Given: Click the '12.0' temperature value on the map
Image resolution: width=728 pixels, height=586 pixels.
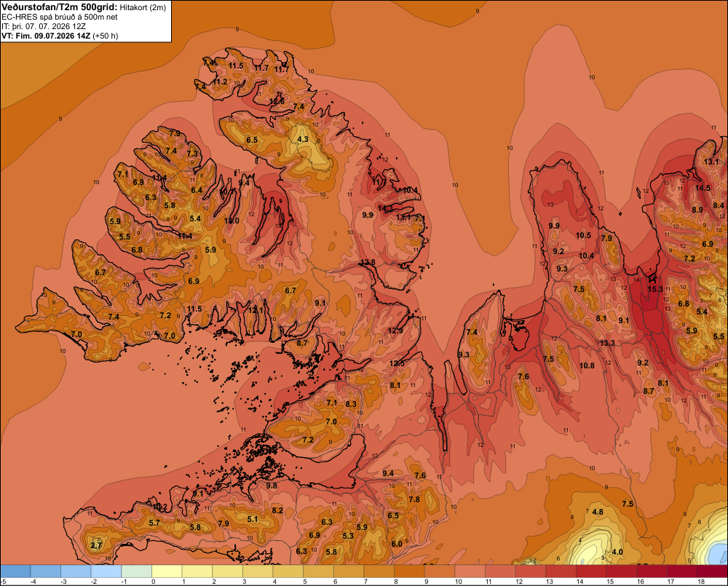Looking at the screenshot, I should 232,221.
